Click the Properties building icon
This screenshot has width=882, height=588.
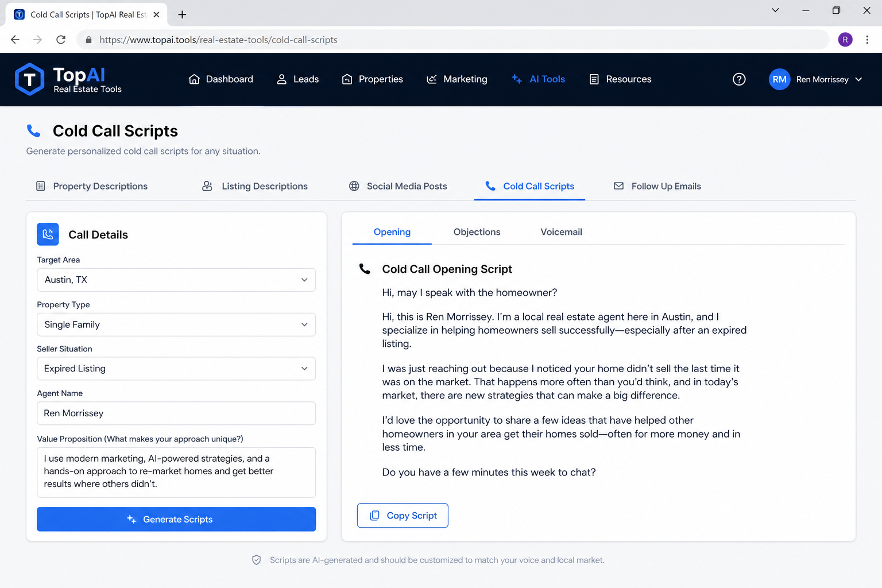347,79
